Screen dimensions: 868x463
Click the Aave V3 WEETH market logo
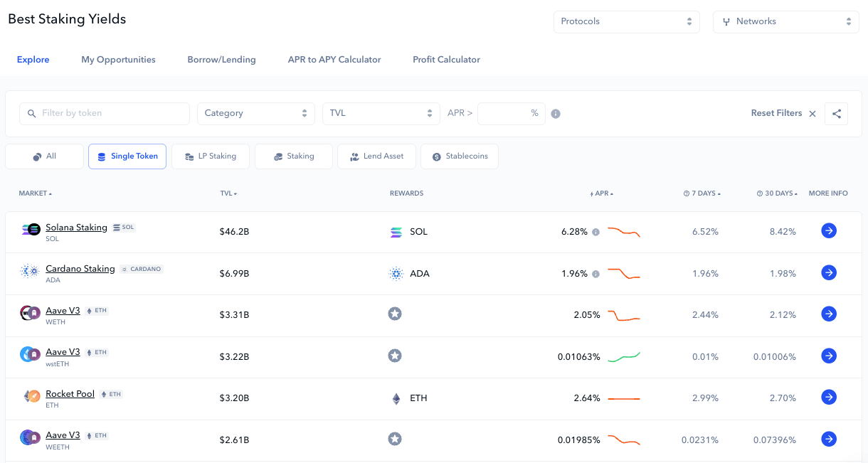click(31, 437)
